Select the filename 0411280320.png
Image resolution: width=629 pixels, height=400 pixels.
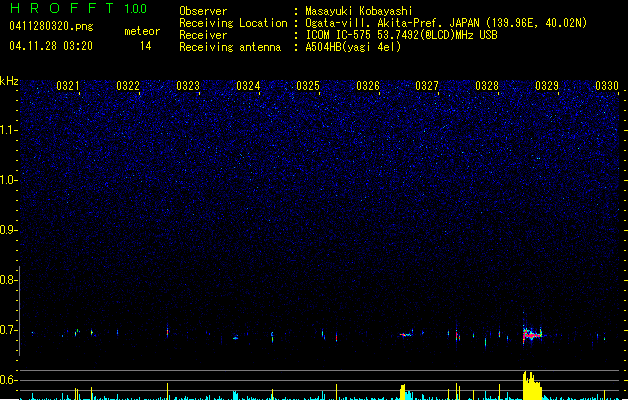[x=51, y=26]
